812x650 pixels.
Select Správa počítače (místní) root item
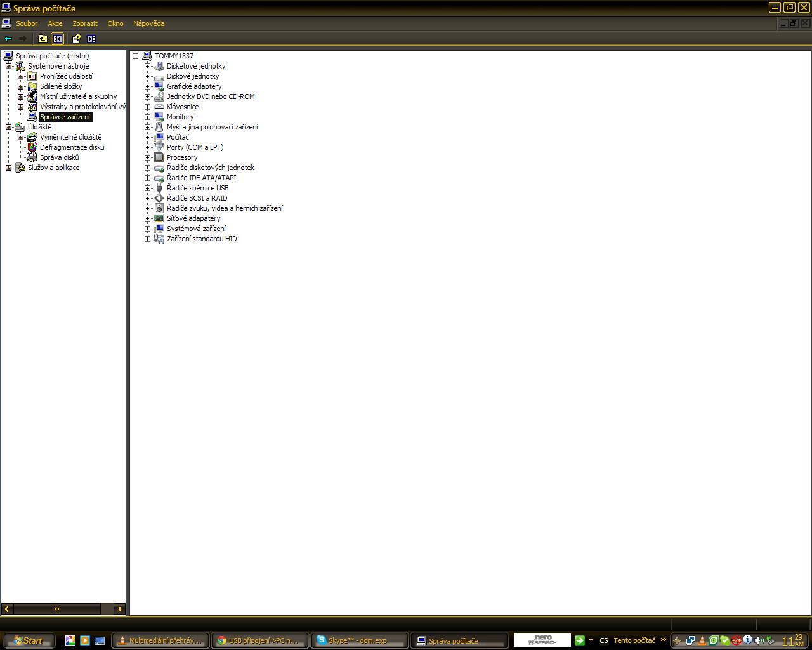pos(53,56)
